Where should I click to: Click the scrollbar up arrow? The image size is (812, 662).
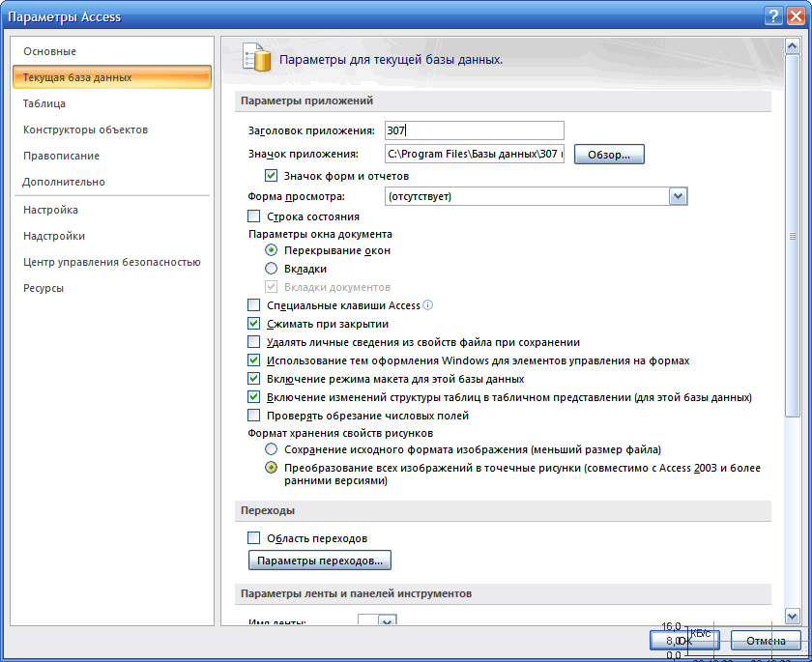(x=792, y=46)
